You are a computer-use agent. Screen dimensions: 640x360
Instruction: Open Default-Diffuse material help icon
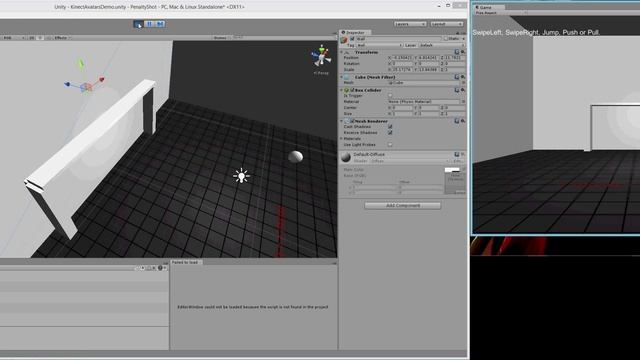tap(457, 155)
